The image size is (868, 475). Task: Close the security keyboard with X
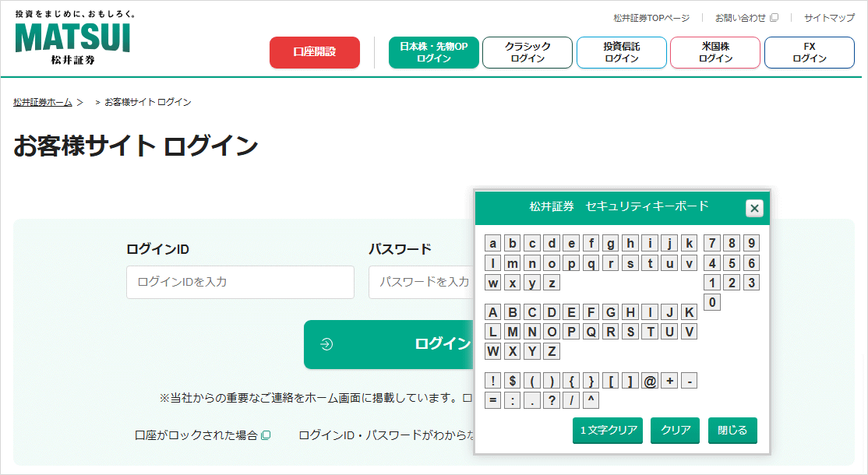(754, 209)
